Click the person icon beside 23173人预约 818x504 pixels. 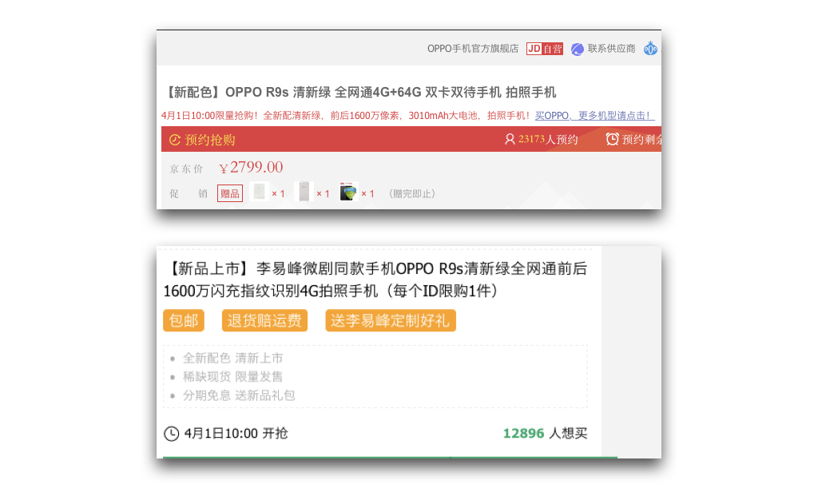510,139
